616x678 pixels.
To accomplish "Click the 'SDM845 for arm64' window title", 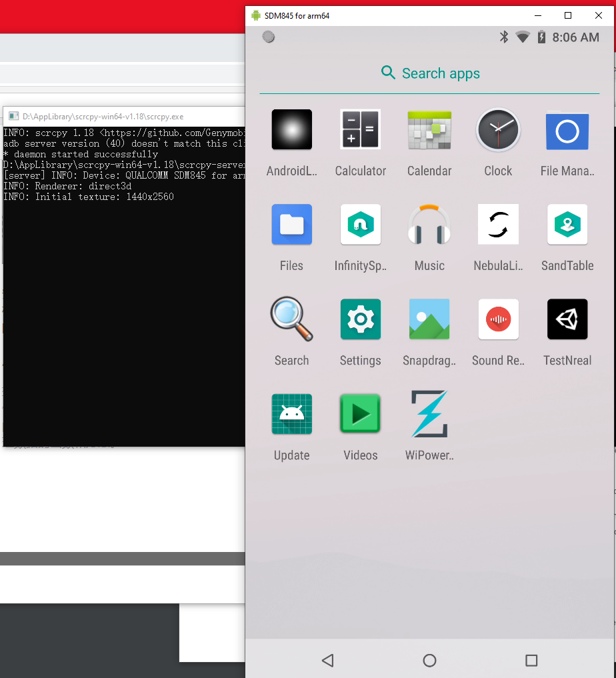I will click(297, 15).
